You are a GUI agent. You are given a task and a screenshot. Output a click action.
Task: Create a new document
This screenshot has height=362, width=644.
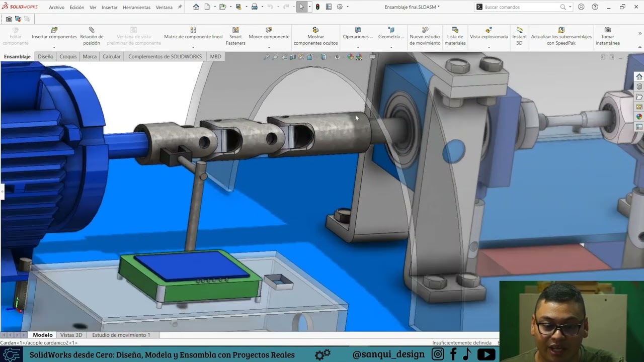point(207,7)
